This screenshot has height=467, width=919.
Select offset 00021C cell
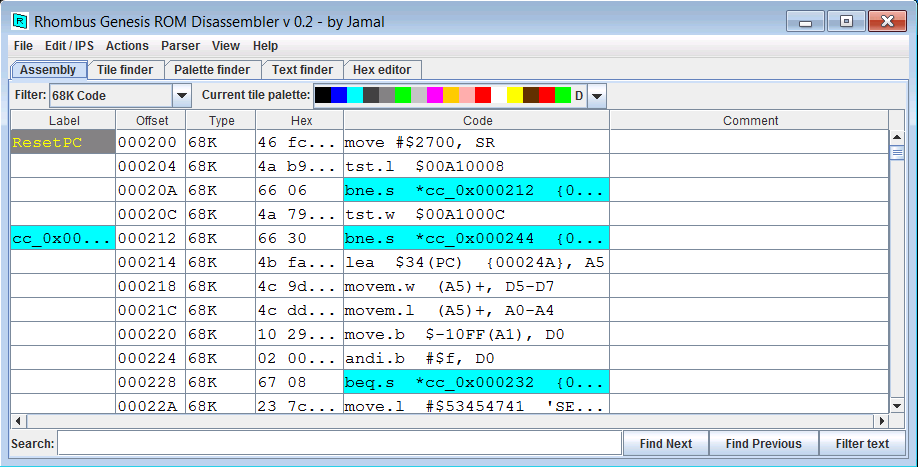[x=151, y=311]
